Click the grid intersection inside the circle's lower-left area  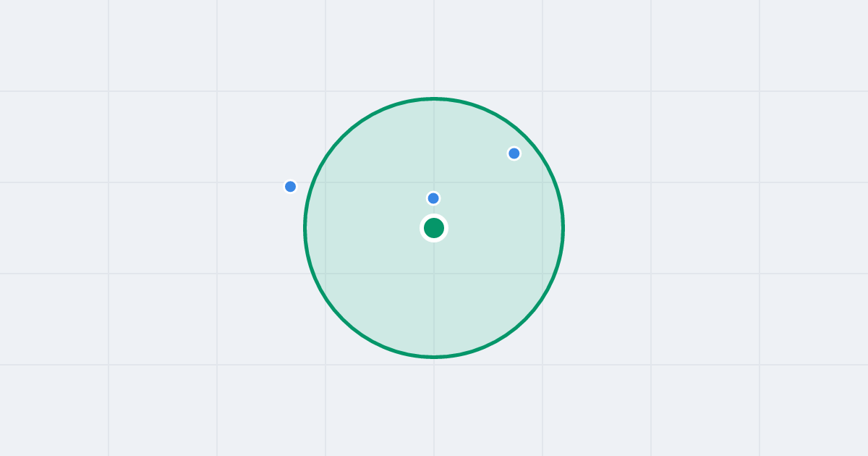tap(325, 274)
